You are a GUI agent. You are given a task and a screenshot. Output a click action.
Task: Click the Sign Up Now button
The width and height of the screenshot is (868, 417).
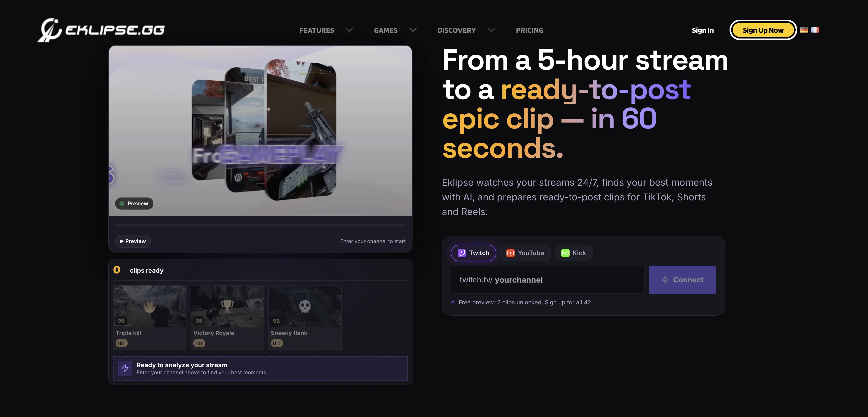tap(763, 30)
